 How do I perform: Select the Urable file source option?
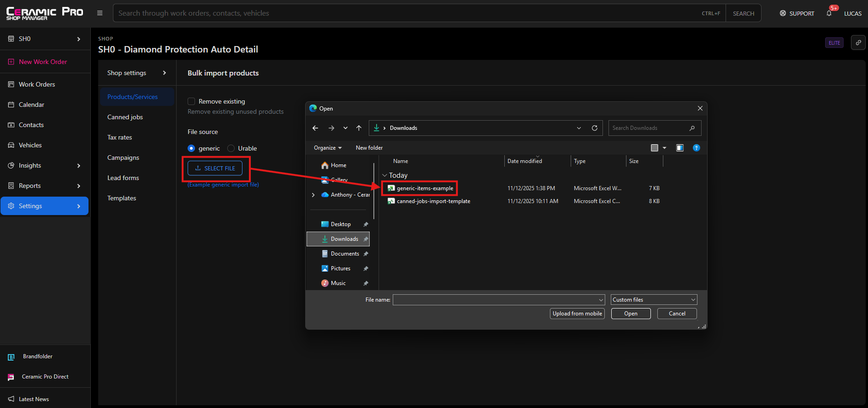231,148
